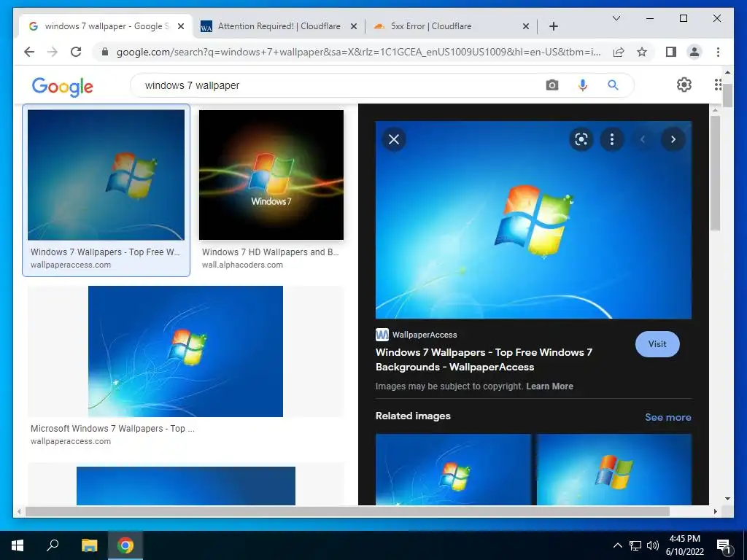Viewport: 747px width, 560px height.
Task: Search by image camera icon
Action: coord(551,85)
